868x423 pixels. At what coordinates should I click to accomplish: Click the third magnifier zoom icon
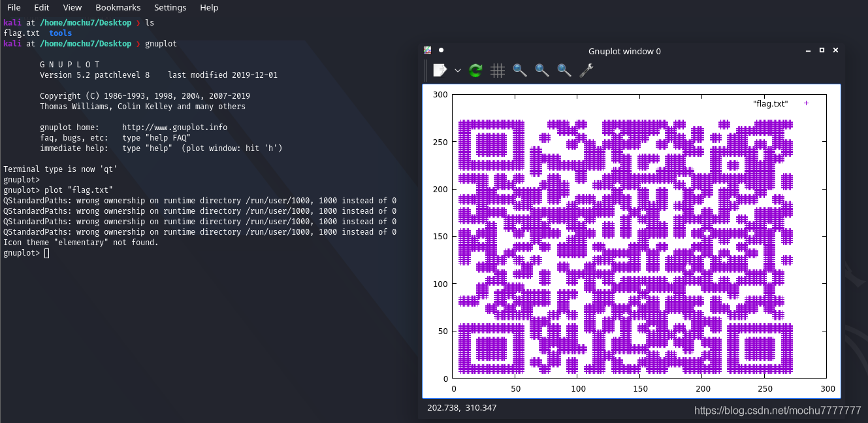[564, 70]
